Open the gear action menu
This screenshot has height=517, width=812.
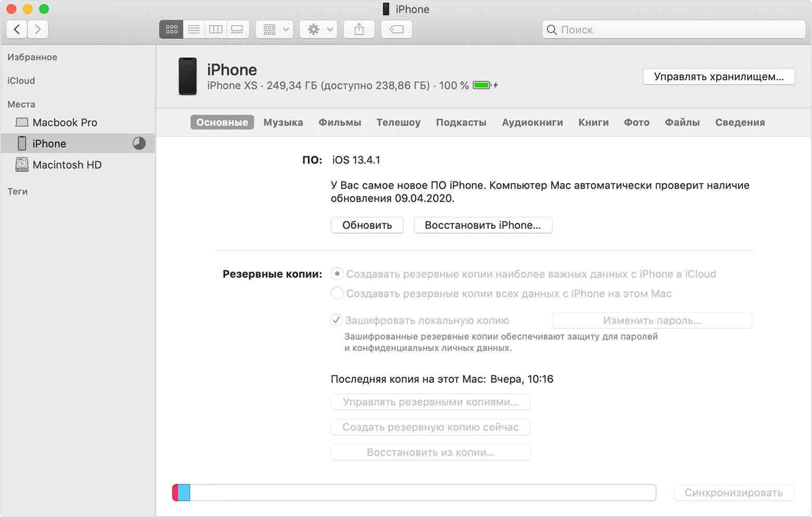tap(319, 30)
